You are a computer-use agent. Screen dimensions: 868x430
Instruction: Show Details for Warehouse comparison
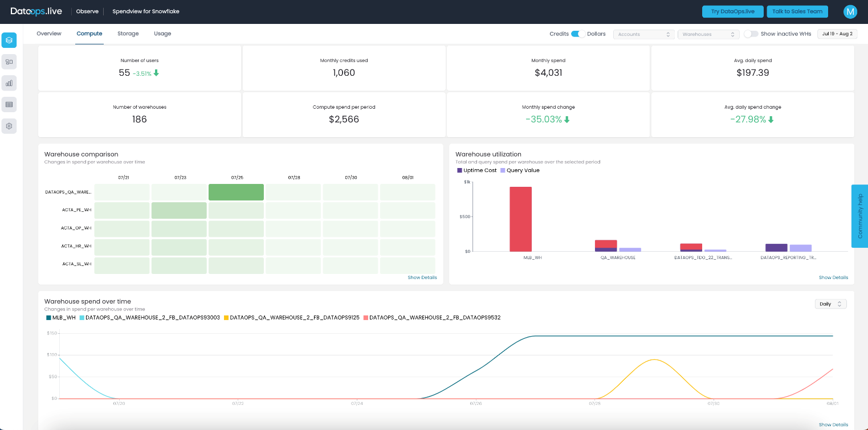pyautogui.click(x=422, y=277)
